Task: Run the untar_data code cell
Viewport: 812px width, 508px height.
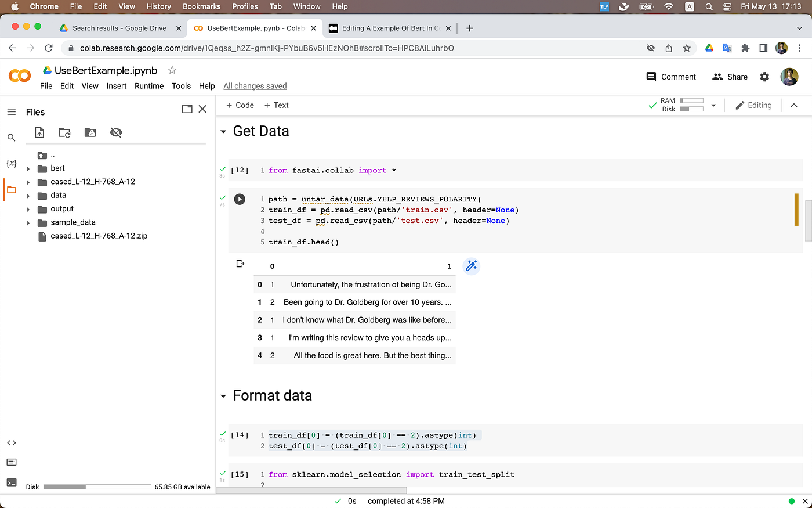Action: coord(240,199)
